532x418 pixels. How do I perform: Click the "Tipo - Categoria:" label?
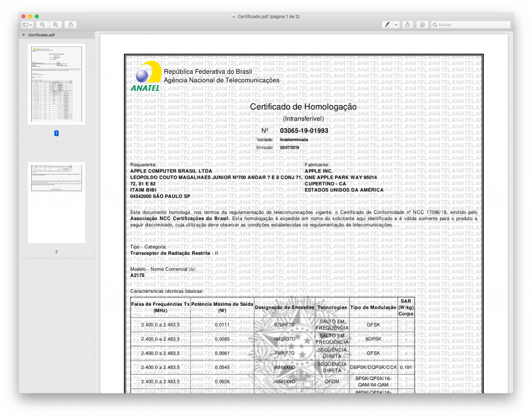pyautogui.click(x=149, y=247)
